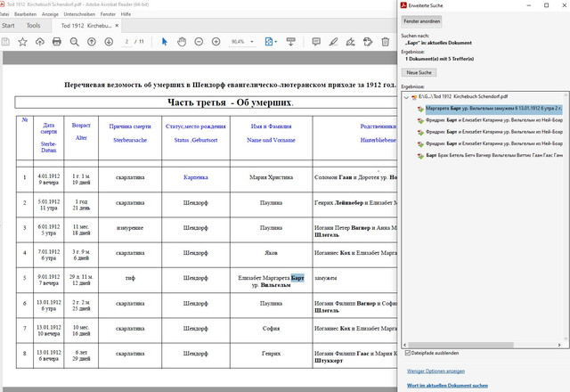Click highlighted Барт in row 5
The height and width of the screenshot is (392, 570).
click(x=297, y=278)
